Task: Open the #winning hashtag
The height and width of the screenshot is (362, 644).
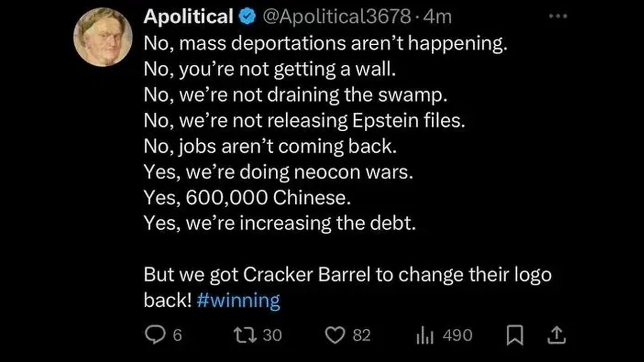Action: click(x=237, y=301)
